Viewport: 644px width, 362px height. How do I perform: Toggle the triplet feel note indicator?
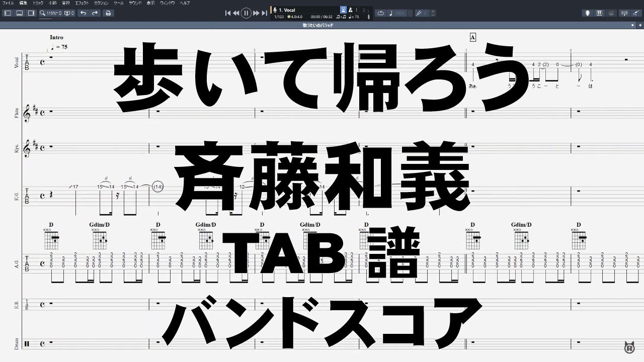click(341, 17)
